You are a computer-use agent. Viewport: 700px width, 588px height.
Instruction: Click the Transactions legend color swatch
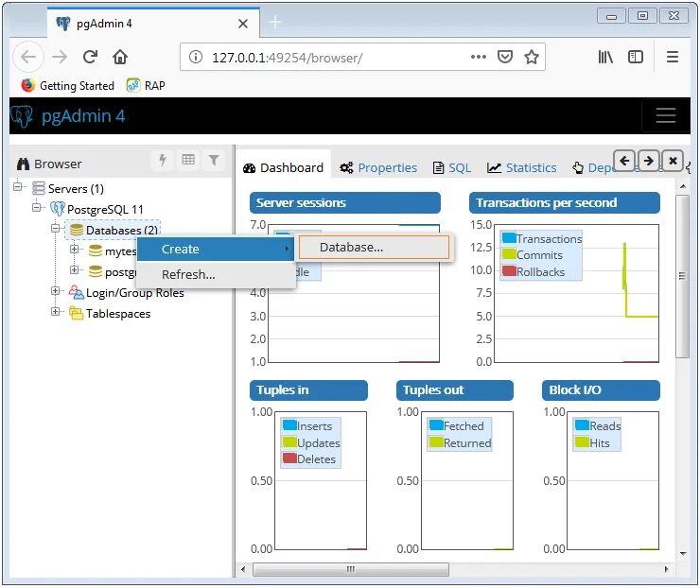tap(509, 237)
